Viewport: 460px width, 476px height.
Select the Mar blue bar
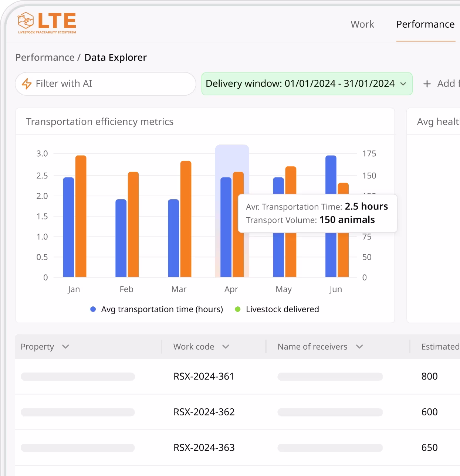pos(173,238)
